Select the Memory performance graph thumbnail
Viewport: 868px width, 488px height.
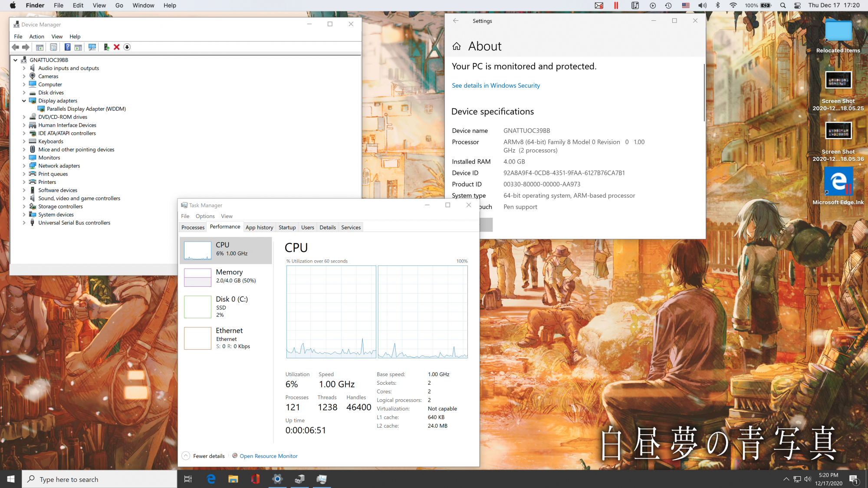(x=197, y=278)
